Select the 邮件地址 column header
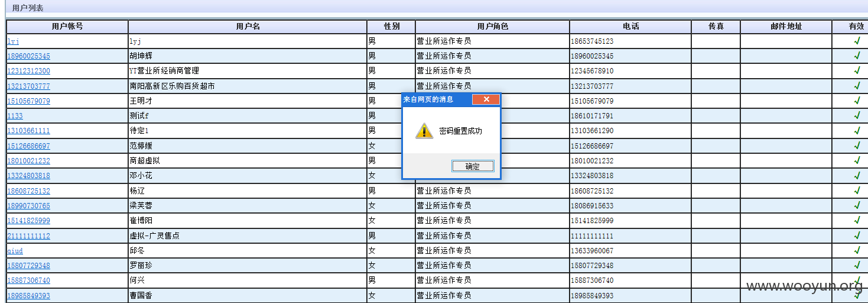Viewport: 868px width, 303px height. click(x=786, y=27)
